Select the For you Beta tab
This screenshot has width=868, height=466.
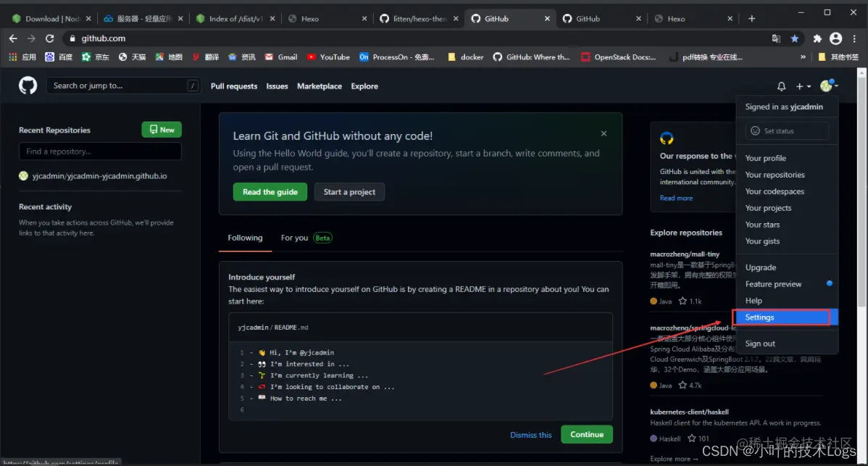pos(306,238)
